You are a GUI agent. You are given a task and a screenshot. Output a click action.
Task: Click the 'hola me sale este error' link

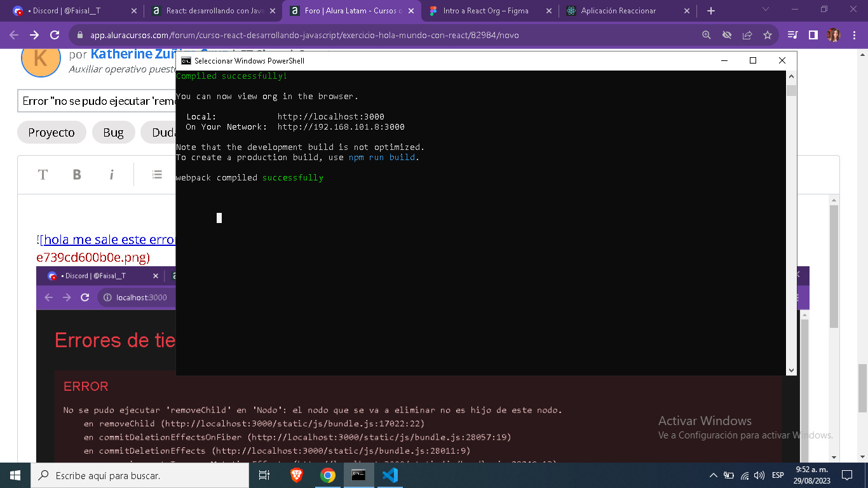(109, 240)
